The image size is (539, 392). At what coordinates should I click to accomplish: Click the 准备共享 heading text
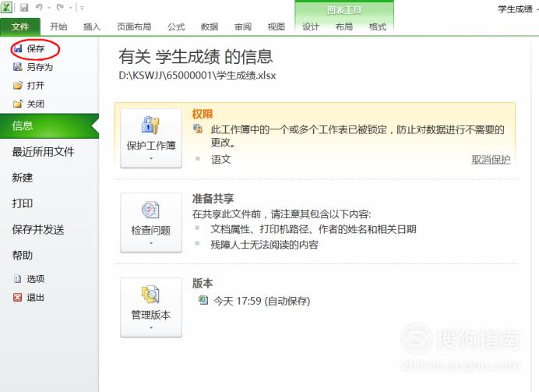pos(213,199)
